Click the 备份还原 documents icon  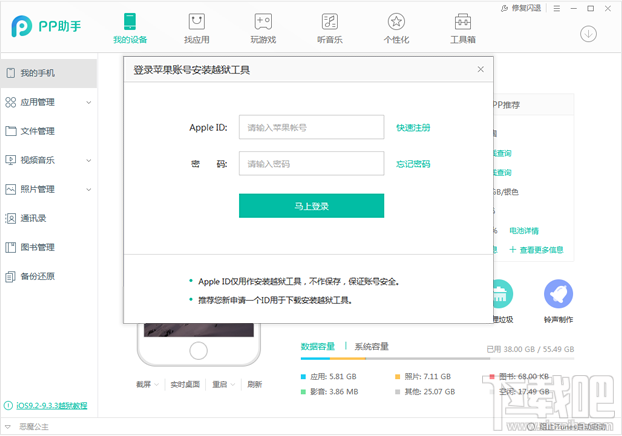point(11,277)
